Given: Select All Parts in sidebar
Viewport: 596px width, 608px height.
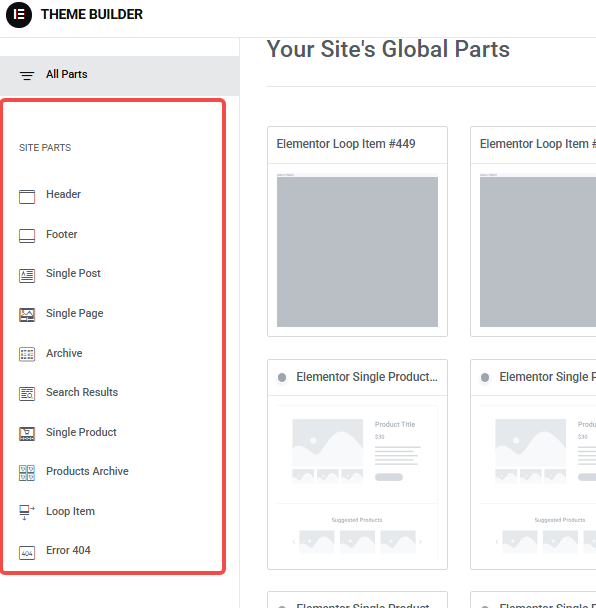Looking at the screenshot, I should tap(119, 75).
